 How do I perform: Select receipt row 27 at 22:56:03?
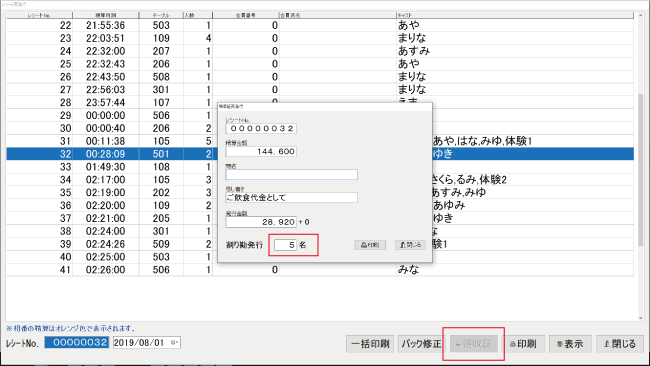point(320,90)
